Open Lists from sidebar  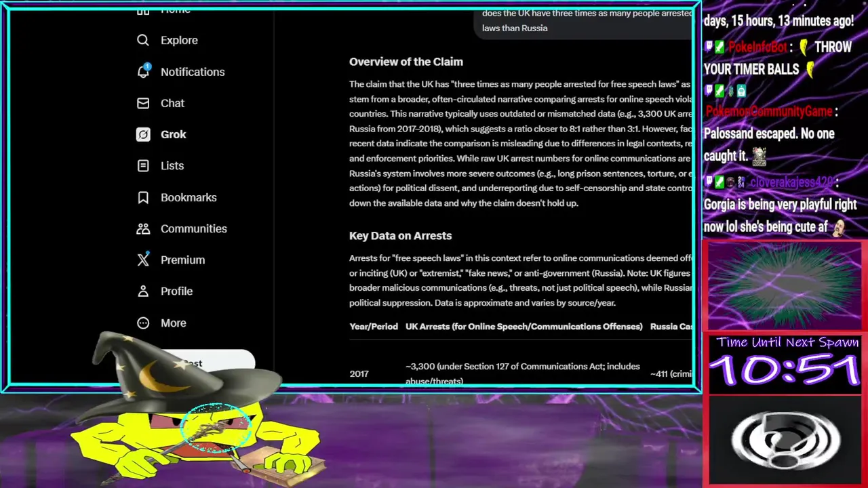(x=172, y=165)
